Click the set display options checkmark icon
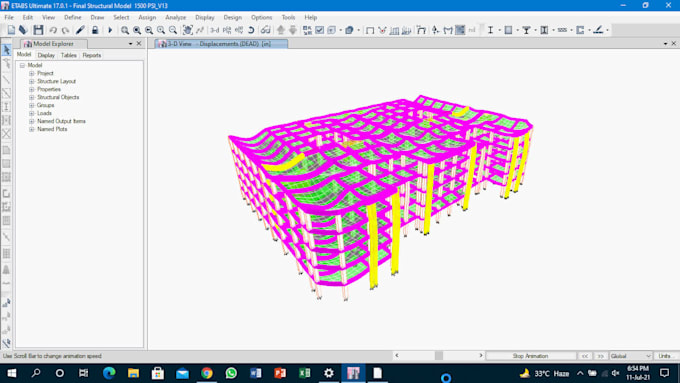Screen dimensions: 680x383 [320, 30]
